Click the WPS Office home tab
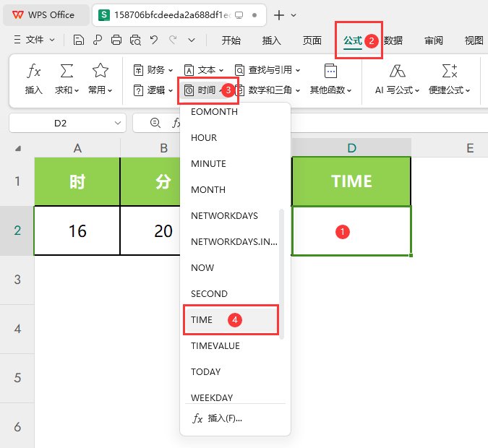The height and width of the screenshot is (448, 488). (46, 15)
